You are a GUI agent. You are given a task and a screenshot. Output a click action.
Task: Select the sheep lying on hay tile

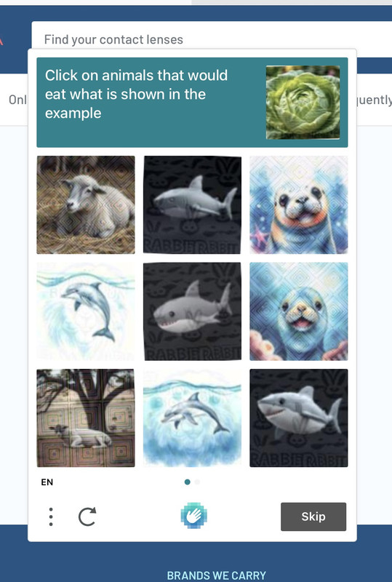pyautogui.click(x=86, y=205)
